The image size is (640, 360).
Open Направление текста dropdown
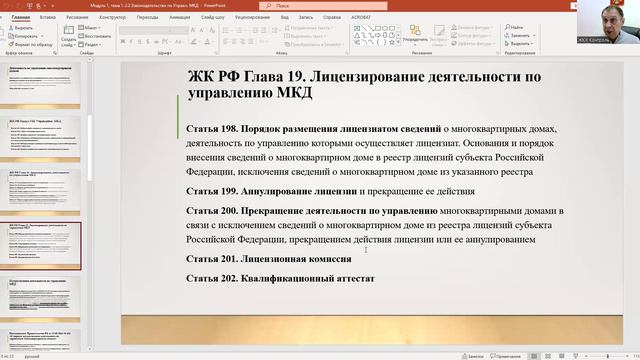[309, 28]
